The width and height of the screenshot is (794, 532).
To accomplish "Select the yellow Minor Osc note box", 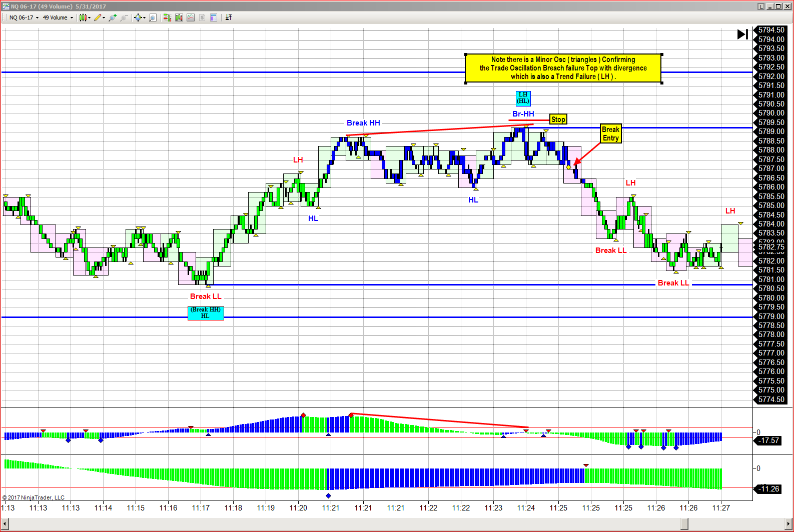I will [563, 68].
